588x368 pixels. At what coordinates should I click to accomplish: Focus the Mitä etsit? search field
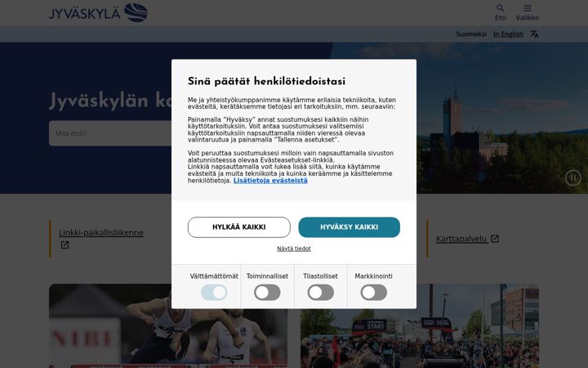coord(110,133)
